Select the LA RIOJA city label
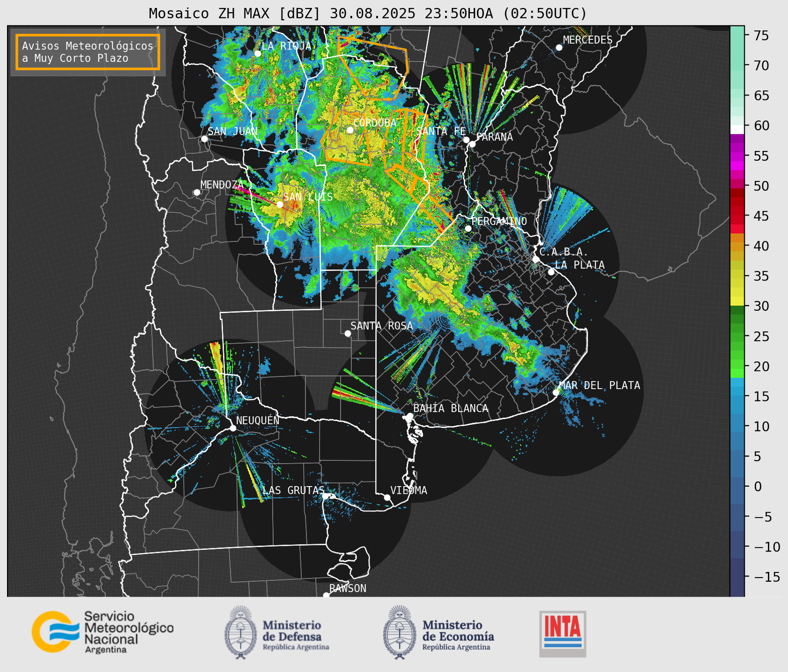 coord(286,46)
